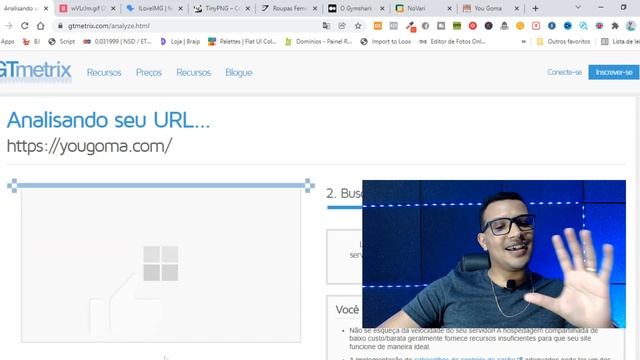The image size is (640, 360).
Task: Click the forward navigation arrow
Action: point(9,26)
